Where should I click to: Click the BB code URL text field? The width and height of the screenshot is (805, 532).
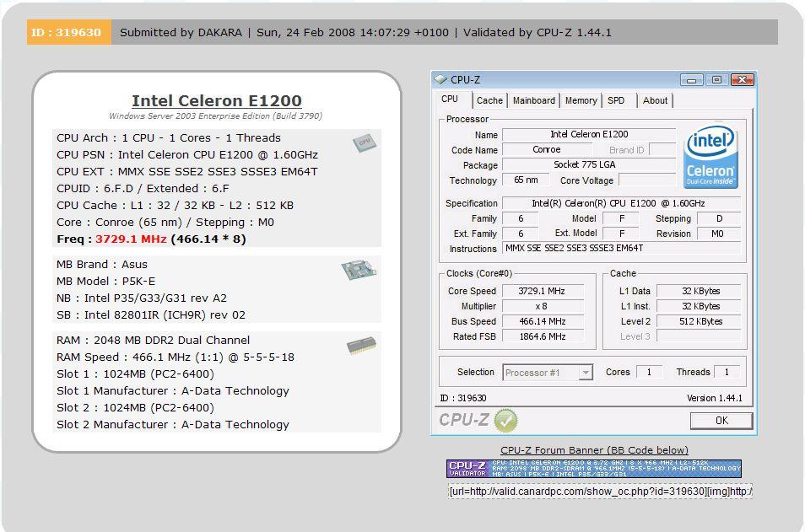[x=600, y=492]
